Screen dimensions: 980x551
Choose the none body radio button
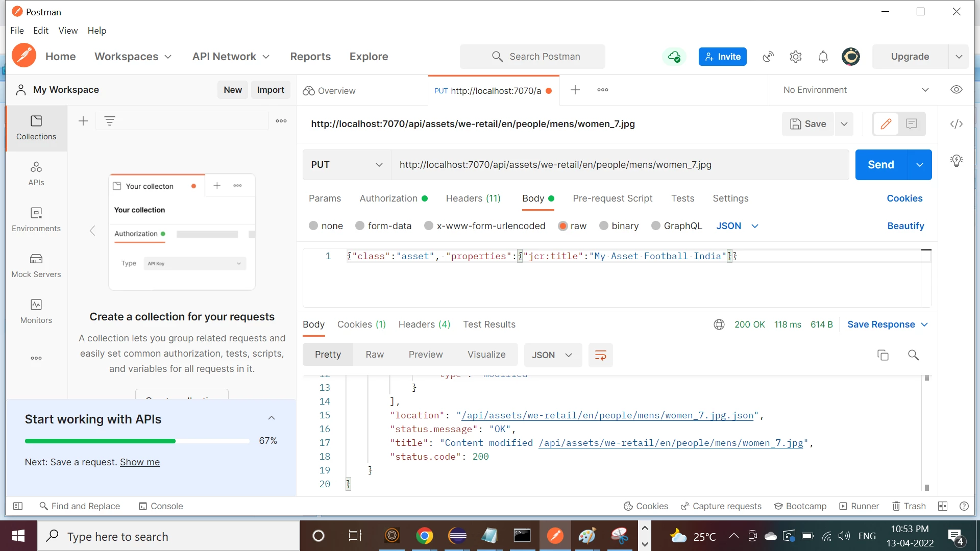(313, 226)
